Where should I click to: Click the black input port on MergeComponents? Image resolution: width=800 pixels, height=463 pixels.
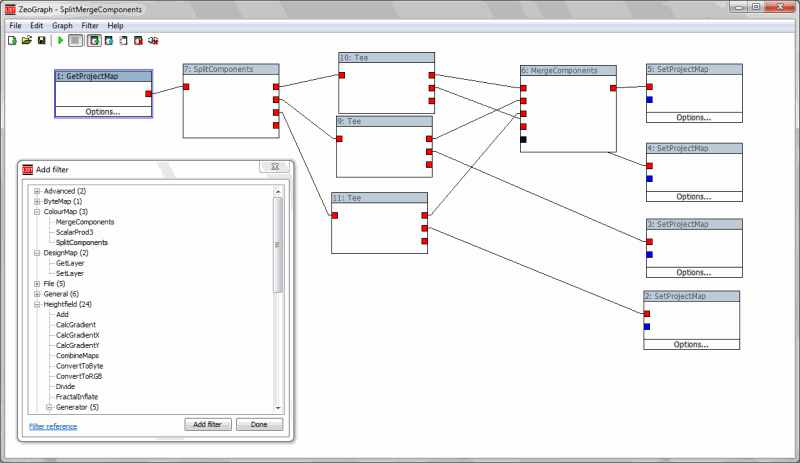(523, 140)
